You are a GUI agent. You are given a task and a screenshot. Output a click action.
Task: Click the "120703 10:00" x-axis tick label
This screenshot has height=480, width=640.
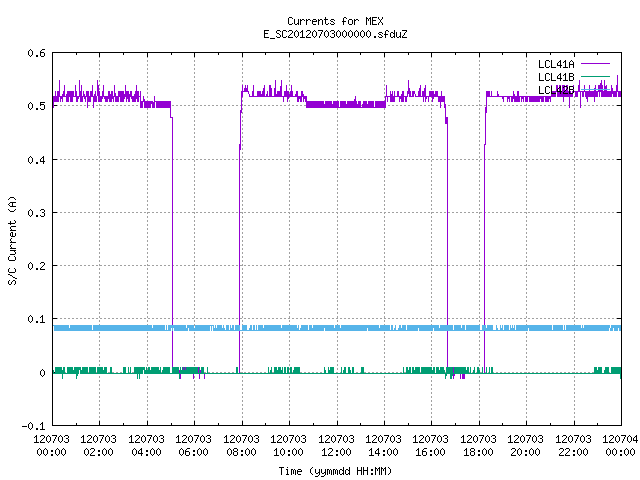[288, 446]
